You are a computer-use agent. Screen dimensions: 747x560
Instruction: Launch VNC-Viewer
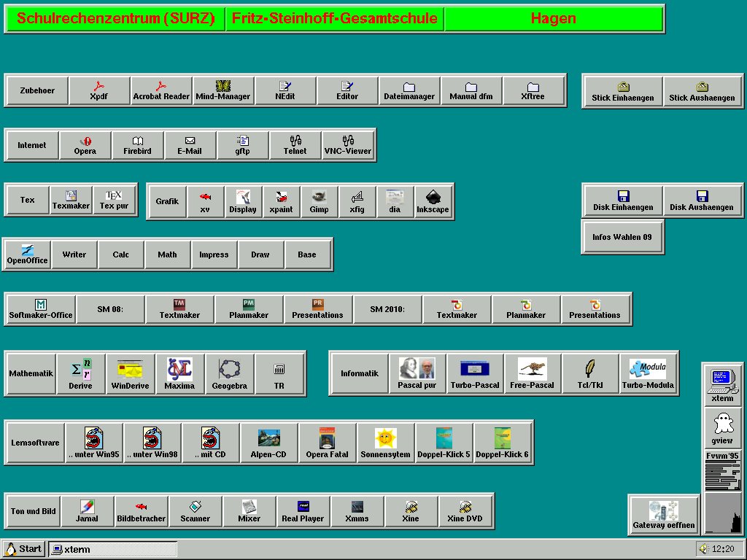(347, 145)
